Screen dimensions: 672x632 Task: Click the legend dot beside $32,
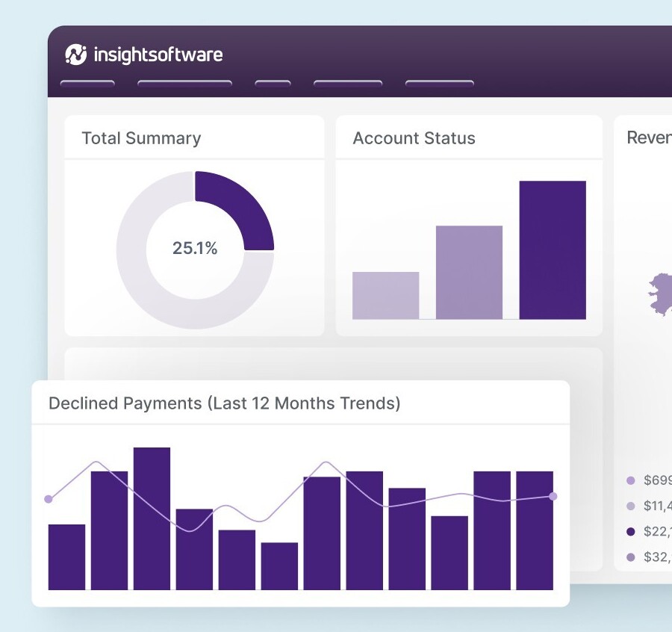pyautogui.click(x=630, y=557)
